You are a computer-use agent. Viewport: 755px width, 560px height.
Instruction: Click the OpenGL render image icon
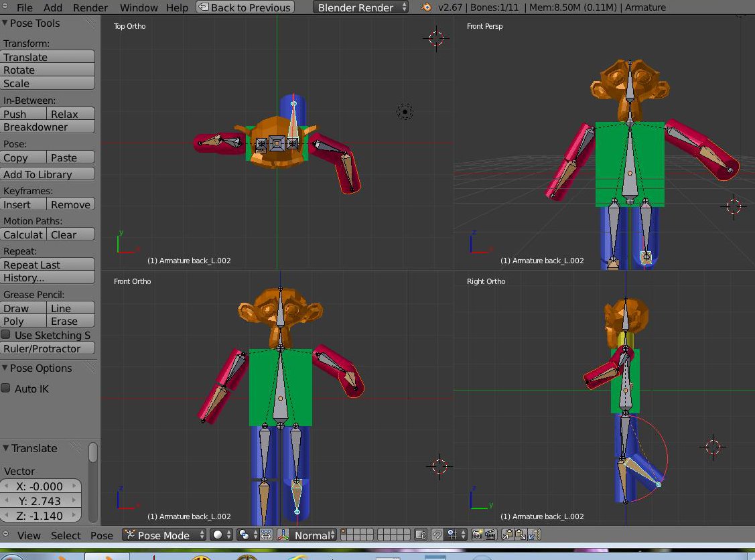coord(477,535)
